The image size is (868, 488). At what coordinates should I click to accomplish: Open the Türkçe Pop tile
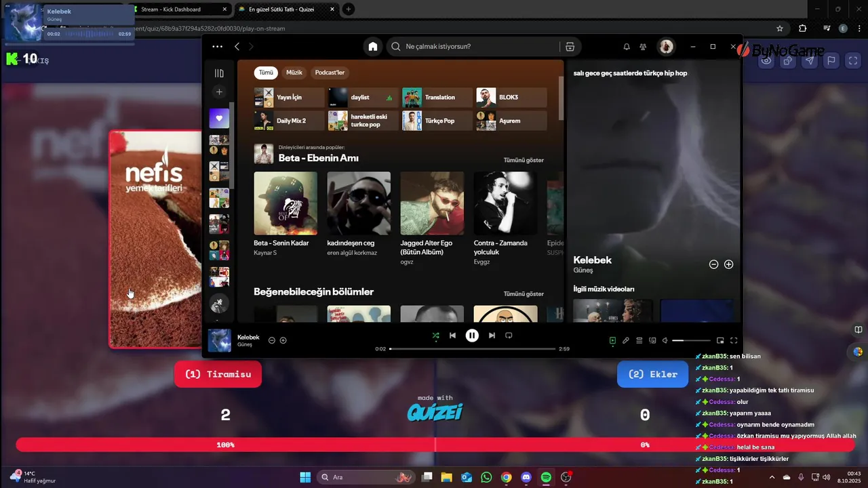click(437, 121)
